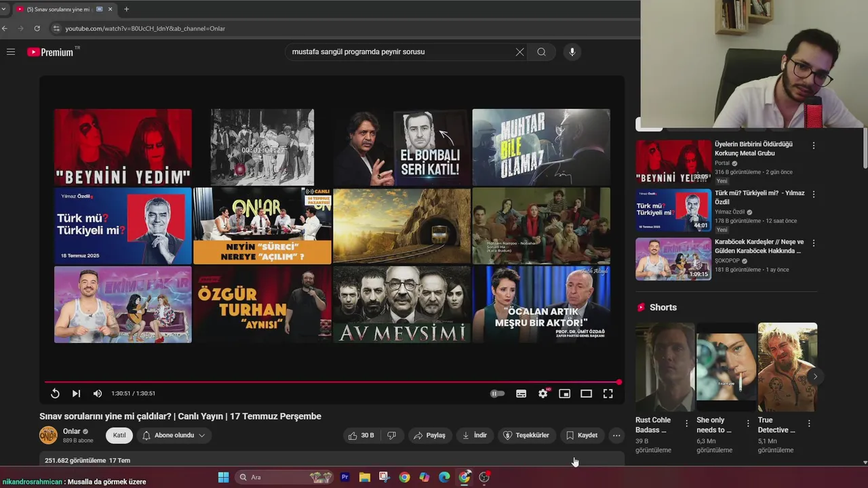Image resolution: width=868 pixels, height=488 pixels.
Task: Expand the Abone olundu subscription dropdown
Action: [174, 435]
